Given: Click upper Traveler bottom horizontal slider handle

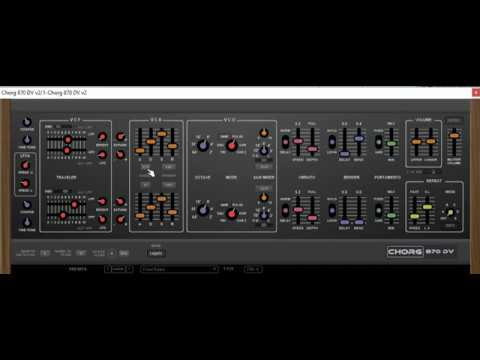Looking at the screenshot, I should tap(67, 150).
